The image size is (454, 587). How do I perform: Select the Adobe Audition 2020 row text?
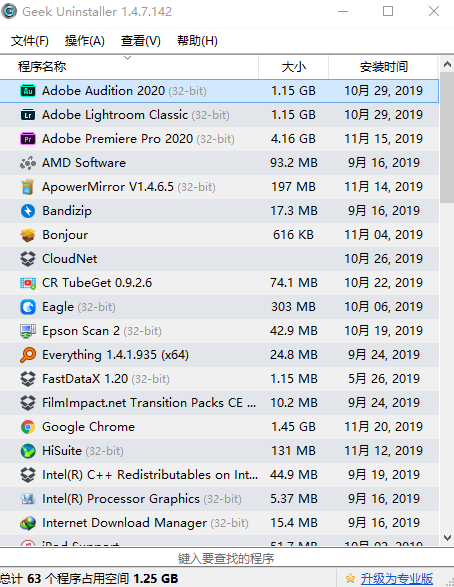[x=103, y=91]
